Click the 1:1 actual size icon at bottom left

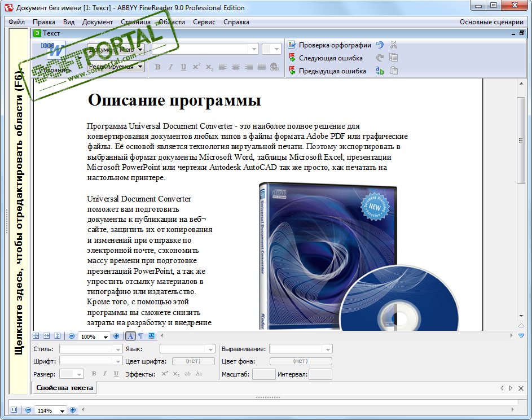click(x=14, y=410)
